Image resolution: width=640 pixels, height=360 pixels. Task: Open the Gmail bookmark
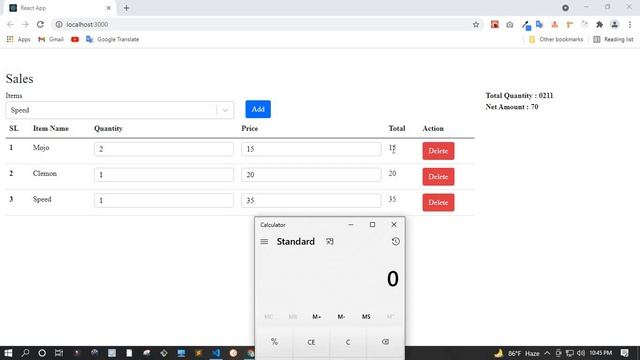point(51,39)
